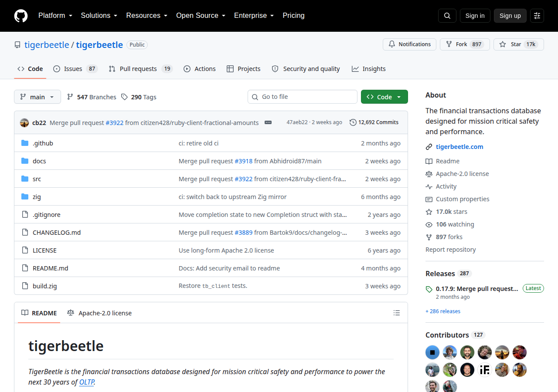Open the Insights tab
The height and width of the screenshot is (392, 558).
pyautogui.click(x=369, y=69)
